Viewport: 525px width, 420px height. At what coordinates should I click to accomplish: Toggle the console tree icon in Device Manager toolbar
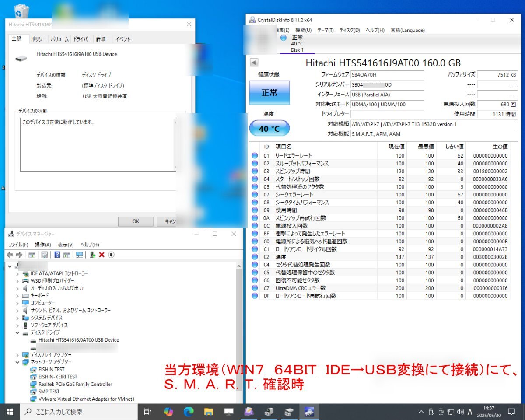(32, 255)
